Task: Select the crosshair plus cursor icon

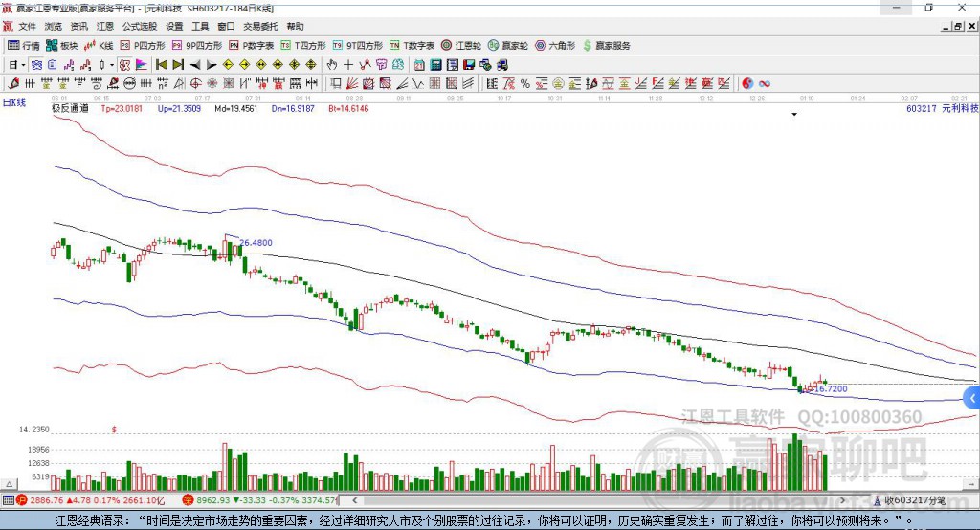Action: [x=348, y=65]
